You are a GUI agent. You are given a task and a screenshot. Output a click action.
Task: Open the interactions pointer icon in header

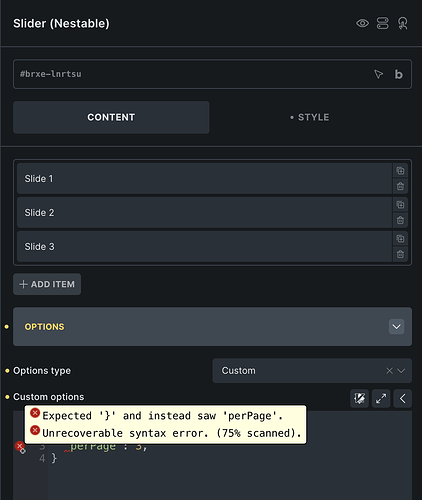pyautogui.click(x=403, y=23)
